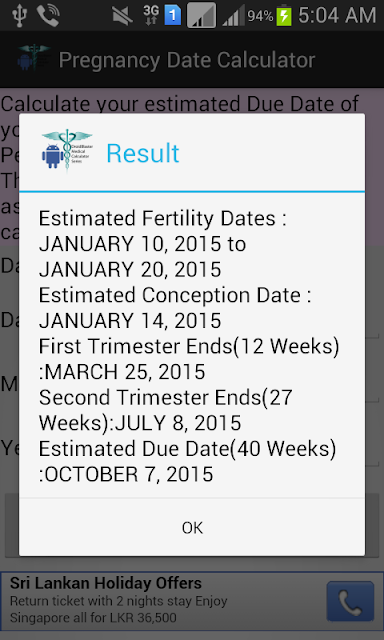This screenshot has width=384, height=640.
Task: Click the muted sound icon in status bar
Action: point(122,16)
